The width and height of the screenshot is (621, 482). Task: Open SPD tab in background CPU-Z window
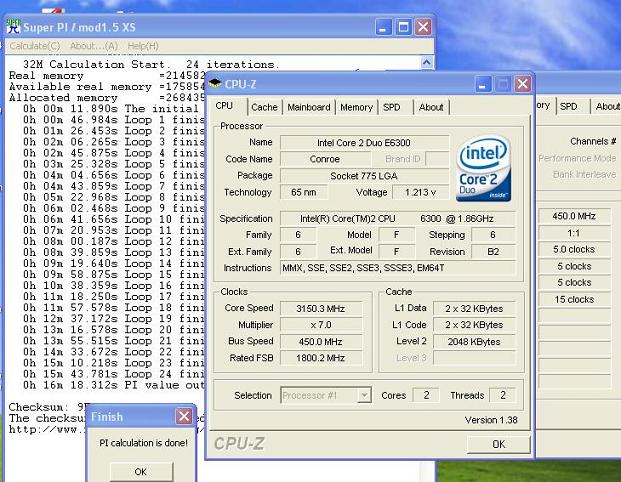pyautogui.click(x=568, y=107)
